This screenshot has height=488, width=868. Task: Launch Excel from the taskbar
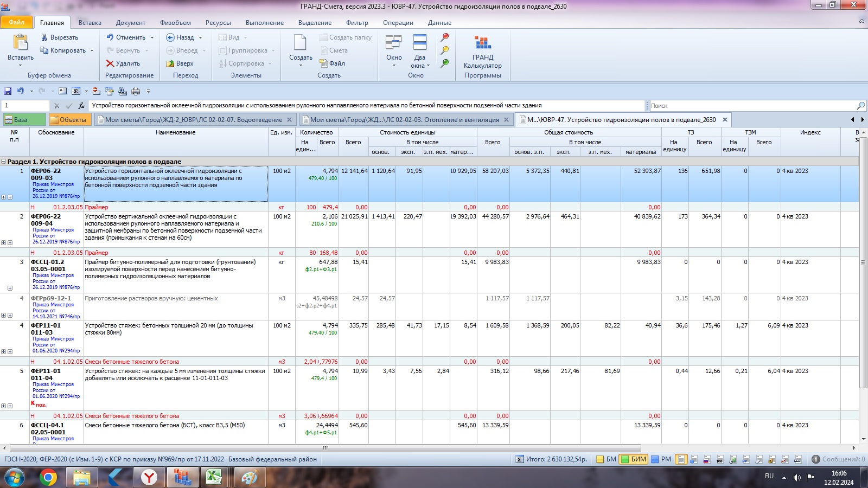[214, 477]
